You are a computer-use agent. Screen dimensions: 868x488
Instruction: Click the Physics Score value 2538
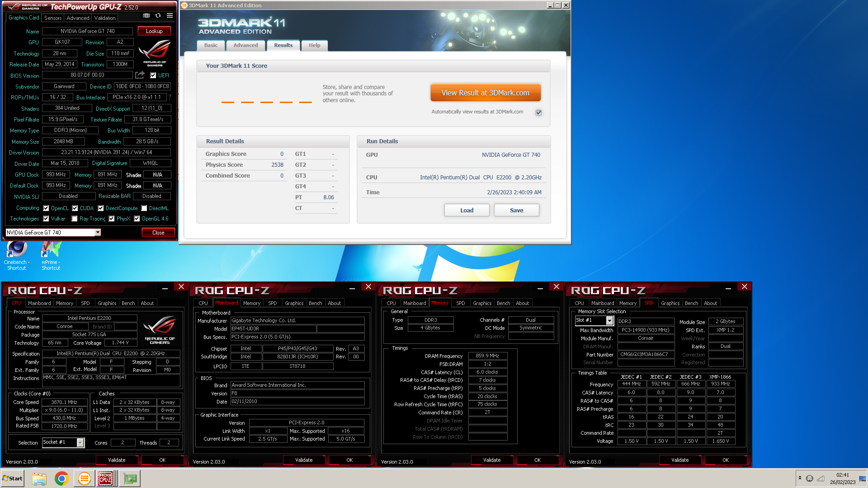pyautogui.click(x=277, y=165)
